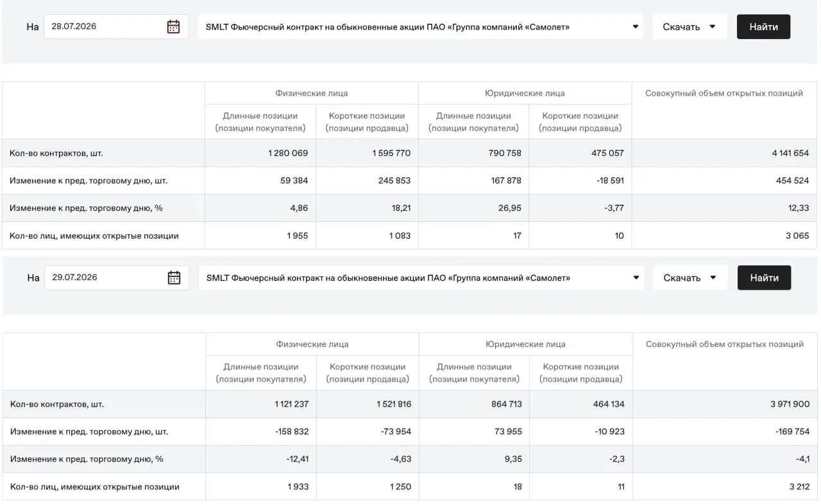Click the top Кол-во контрактов, шт. row label

click(x=56, y=153)
